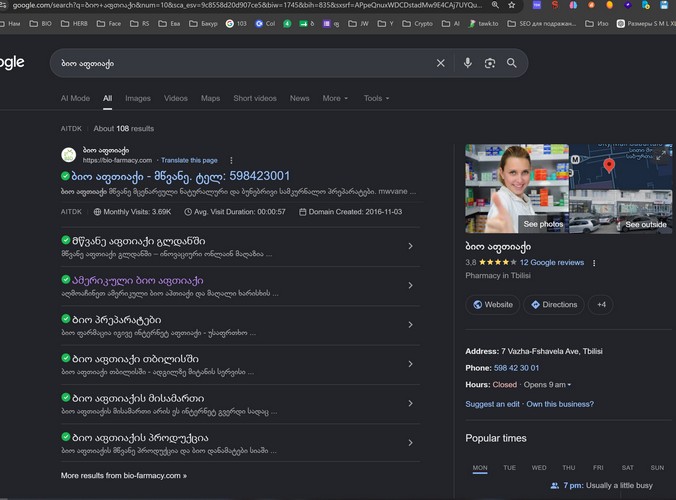The width and height of the screenshot is (676, 500).
Task: Click the Website button in knowledge panel
Action: [x=493, y=305]
